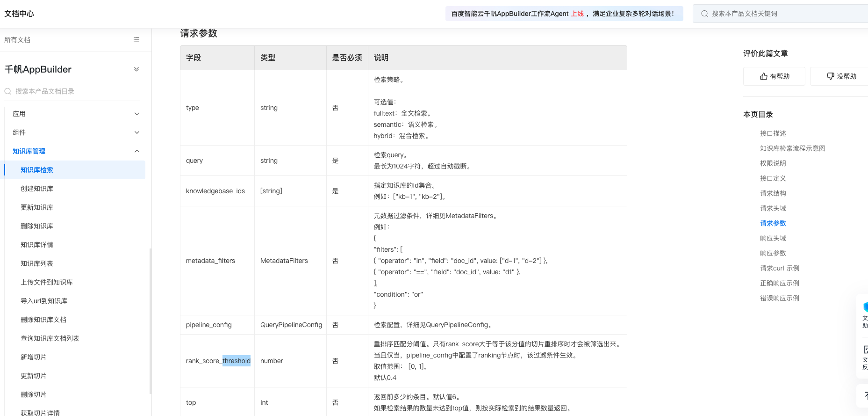
Task: Open the 导入url到知识库 sidebar page
Action: (44, 301)
